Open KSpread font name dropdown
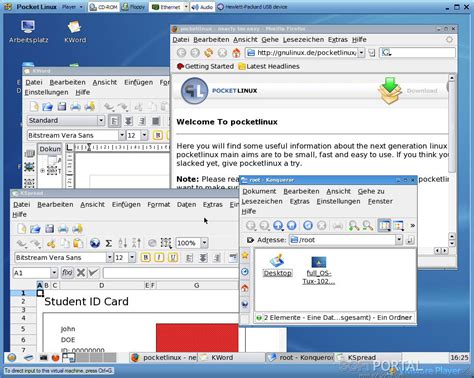Screen dimensions: 474x378 pos(109,257)
